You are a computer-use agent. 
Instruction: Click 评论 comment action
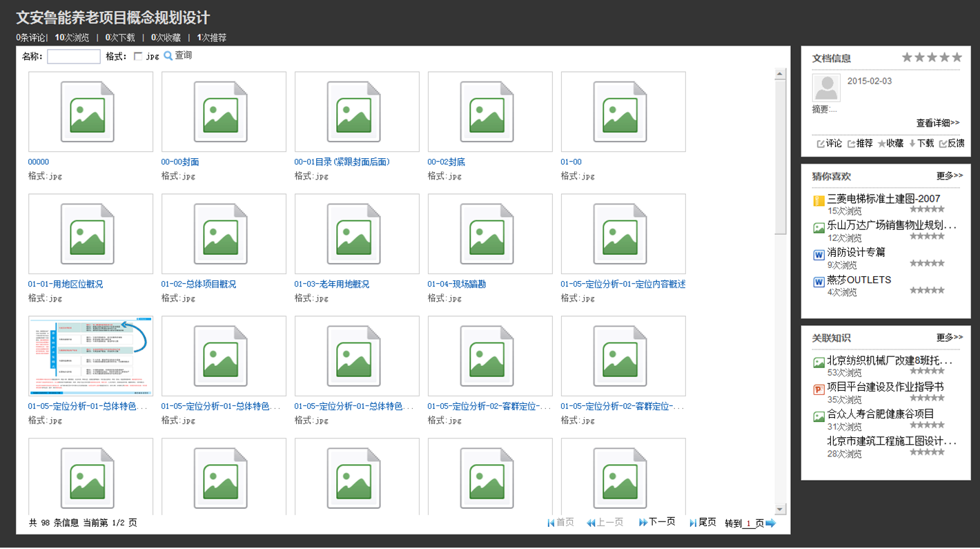830,144
